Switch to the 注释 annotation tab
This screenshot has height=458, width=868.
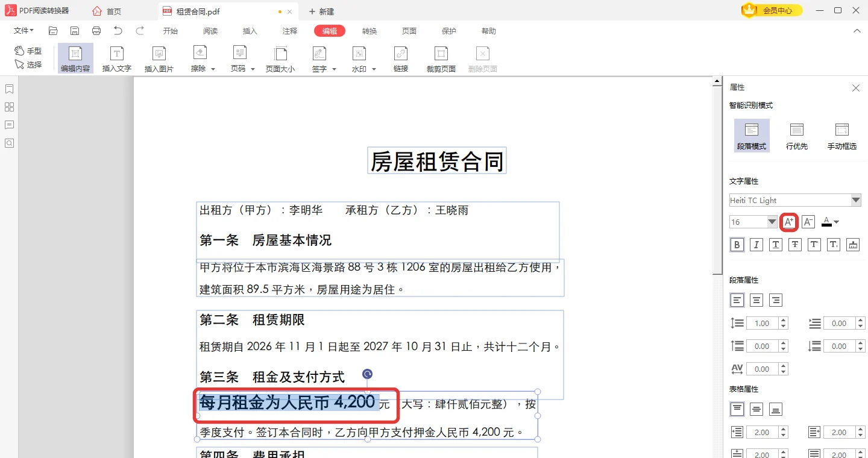pos(290,31)
